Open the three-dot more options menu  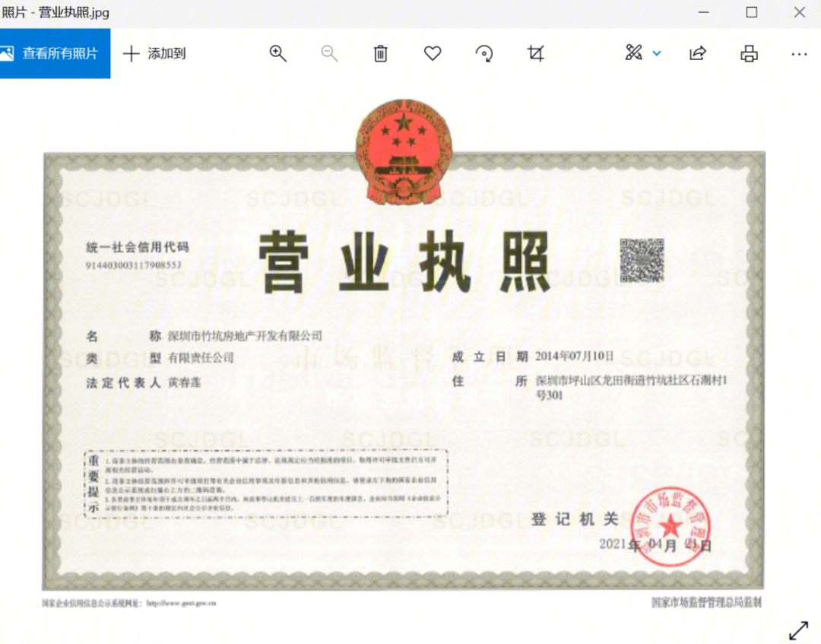pyautogui.click(x=798, y=53)
